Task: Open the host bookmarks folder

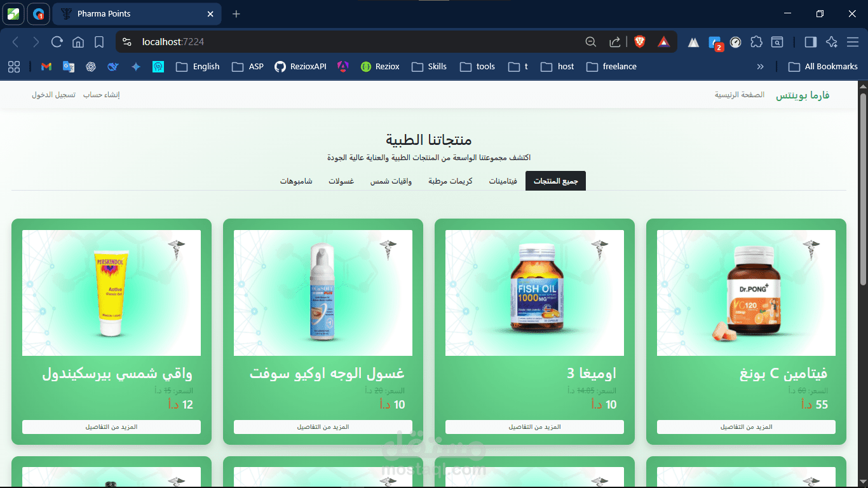Action: 557,66
